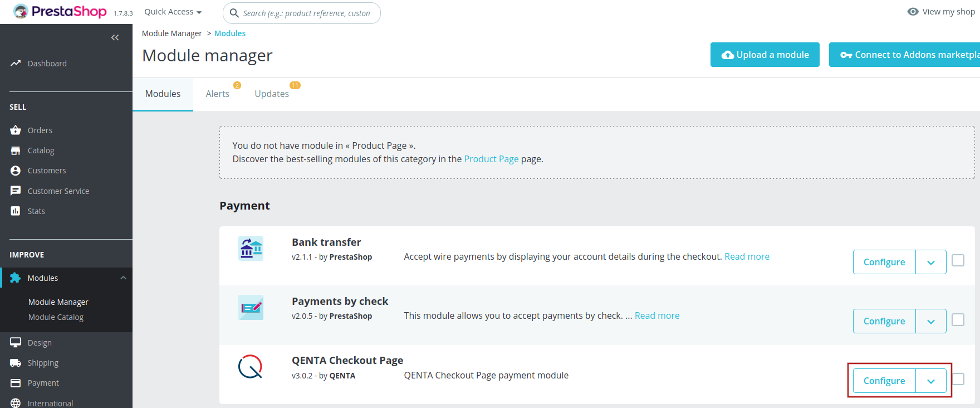Click the 1.7.8.3 version label
The width and height of the screenshot is (980, 408).
[123, 13]
